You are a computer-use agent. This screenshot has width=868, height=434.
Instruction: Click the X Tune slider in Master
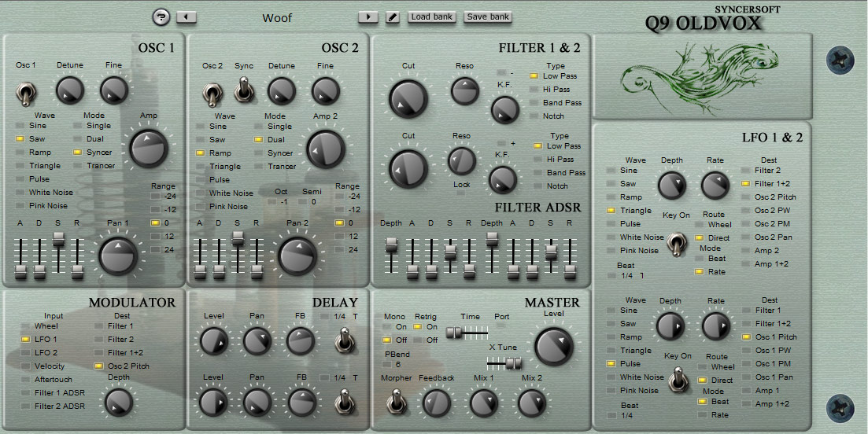tap(504, 362)
